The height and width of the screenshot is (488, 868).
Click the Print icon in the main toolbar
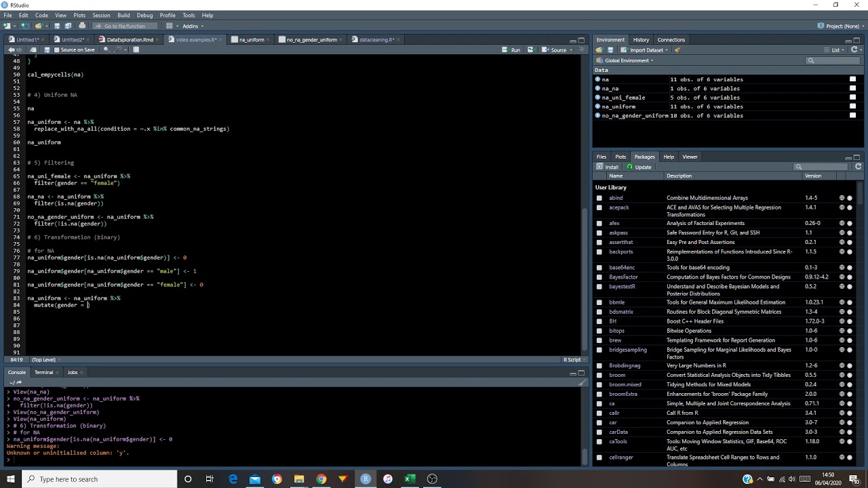82,26
